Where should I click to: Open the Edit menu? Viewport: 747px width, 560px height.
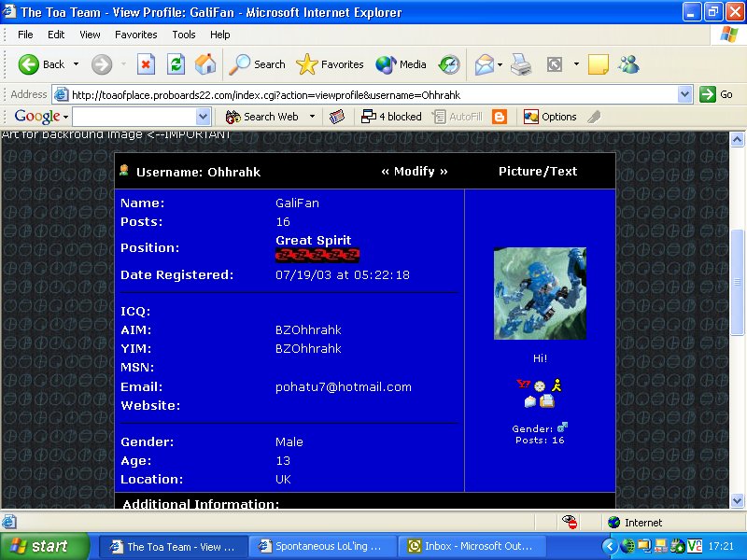point(56,35)
